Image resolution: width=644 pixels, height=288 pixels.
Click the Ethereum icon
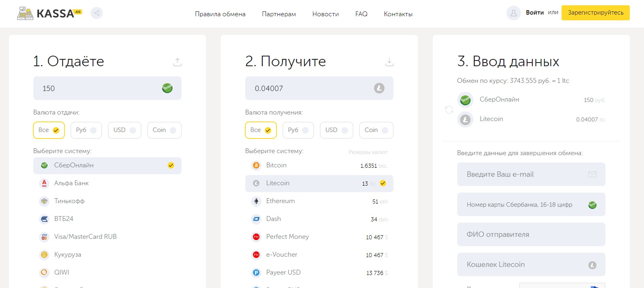pos(256,201)
